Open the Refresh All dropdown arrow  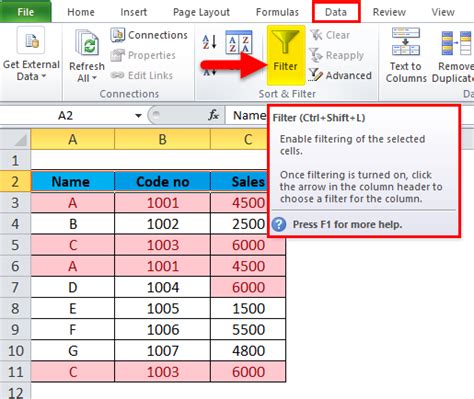point(94,78)
